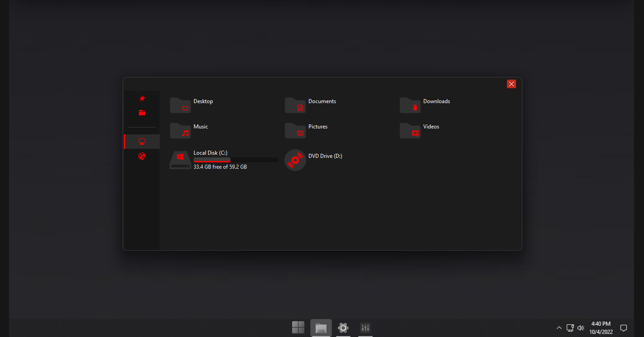
Task: Open the Network globe icon in sidebar
Action: tap(142, 156)
